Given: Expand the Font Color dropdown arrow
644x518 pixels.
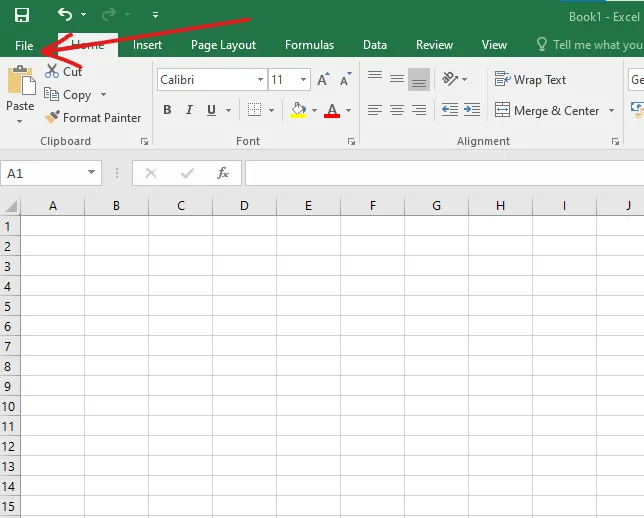Looking at the screenshot, I should (x=348, y=110).
